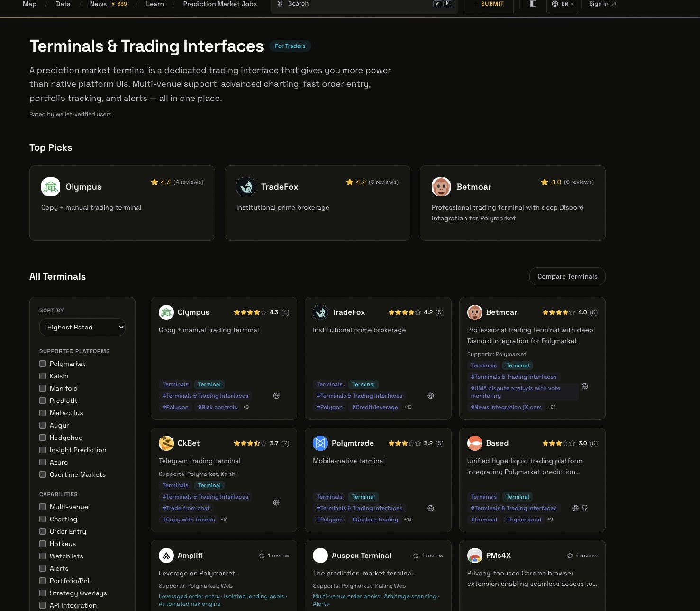Go to the Map nav item
Viewport: 700px width, 611px height.
29,4
